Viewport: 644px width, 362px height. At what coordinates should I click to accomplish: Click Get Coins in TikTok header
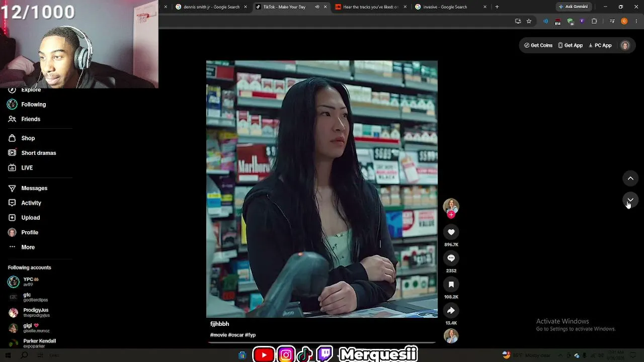point(538,45)
